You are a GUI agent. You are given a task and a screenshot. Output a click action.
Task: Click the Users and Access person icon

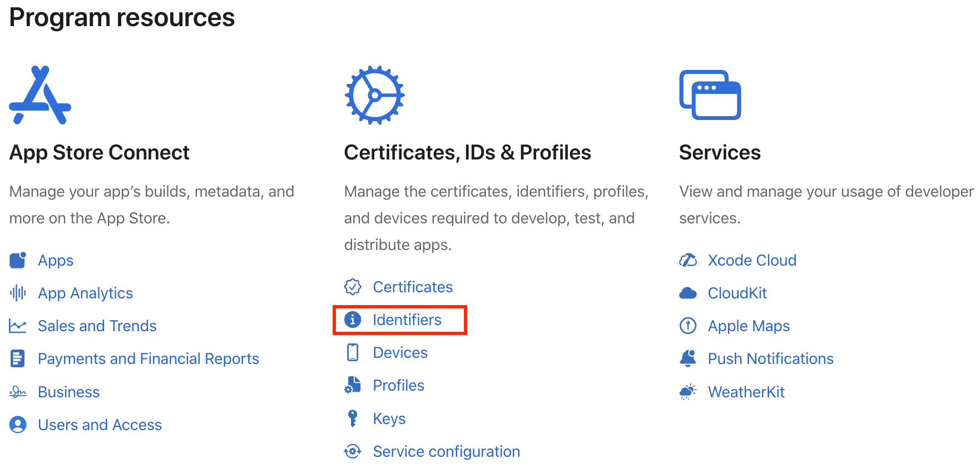(18, 425)
